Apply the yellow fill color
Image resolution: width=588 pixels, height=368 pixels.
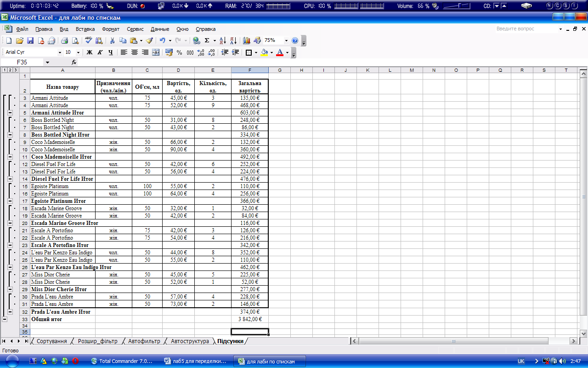[x=264, y=52]
